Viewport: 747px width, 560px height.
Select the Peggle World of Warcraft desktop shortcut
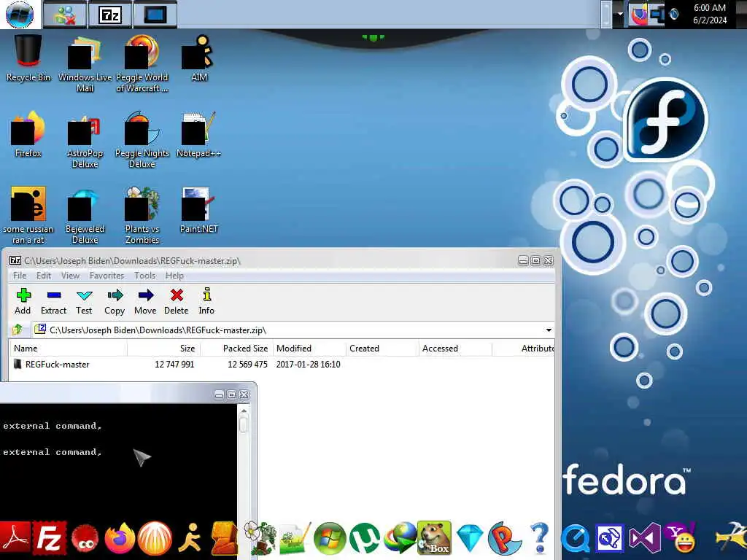pos(142,63)
